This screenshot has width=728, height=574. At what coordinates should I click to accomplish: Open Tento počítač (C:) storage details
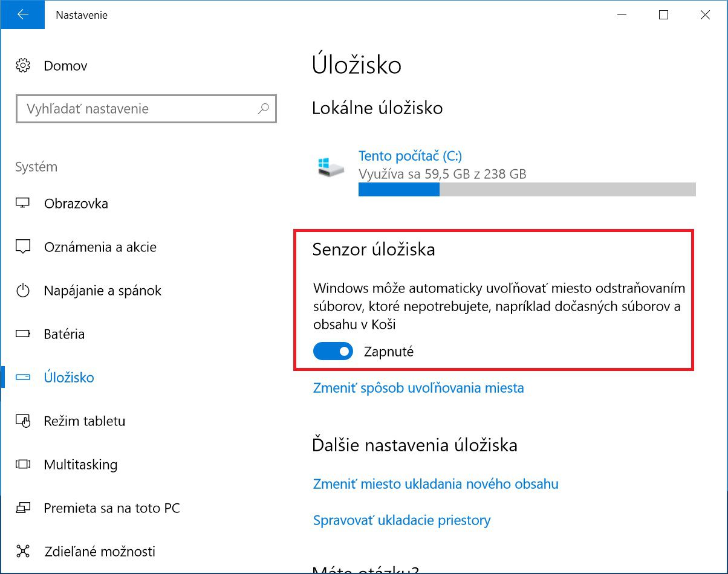410,156
